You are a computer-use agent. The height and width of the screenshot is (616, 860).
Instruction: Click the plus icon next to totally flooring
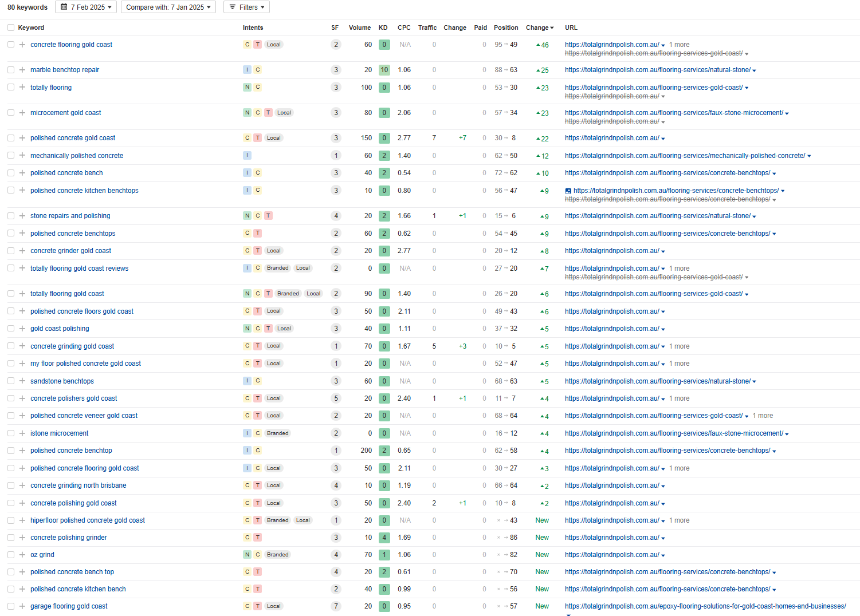point(22,88)
